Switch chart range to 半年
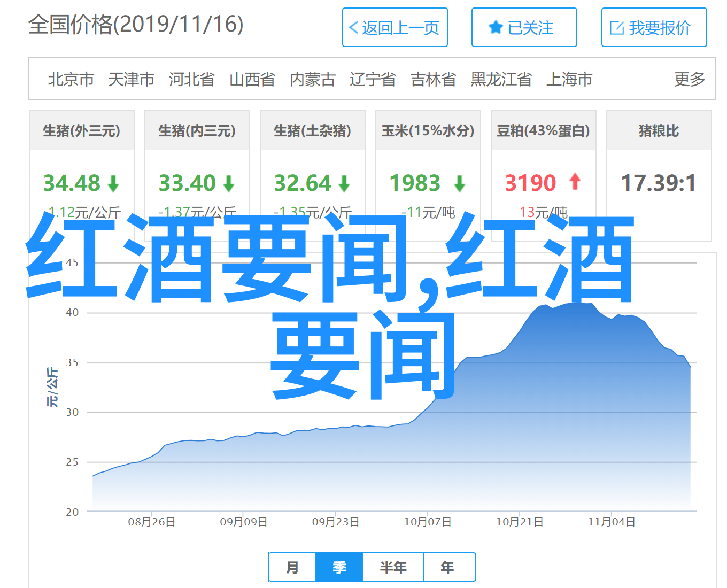 tap(393, 567)
